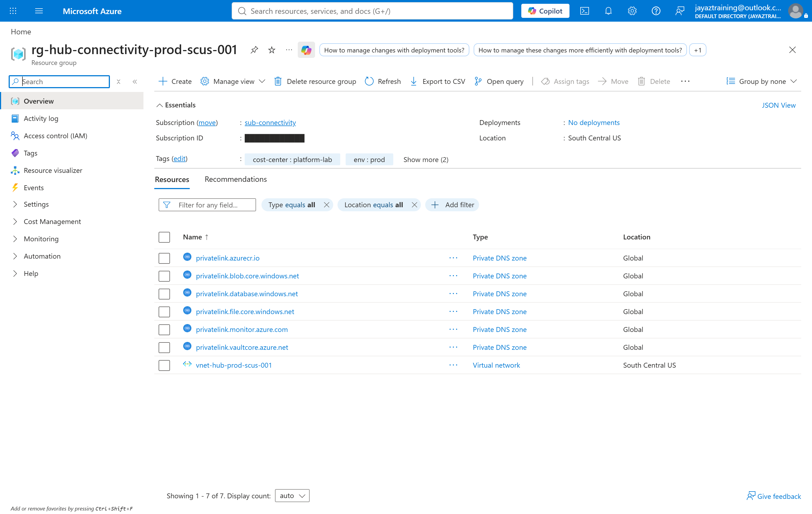
Task: Open Access control (IAM)
Action: click(55, 136)
